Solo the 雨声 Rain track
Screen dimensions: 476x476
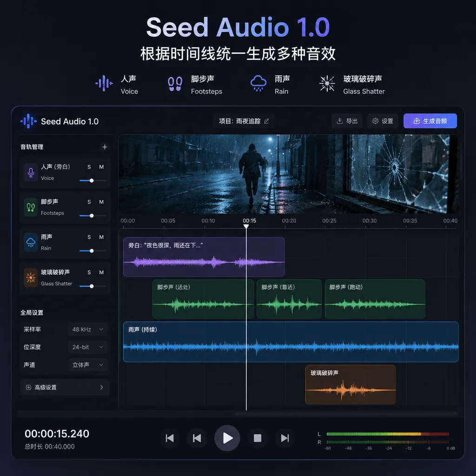(89, 237)
